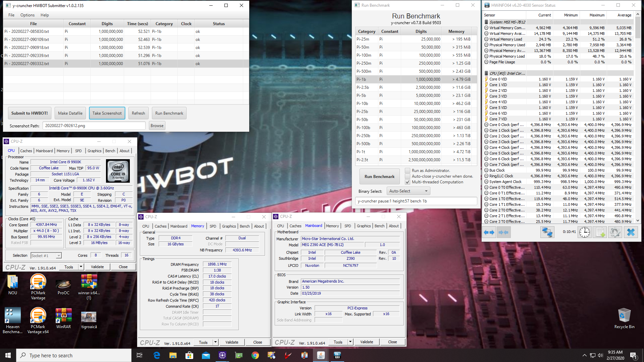Click HWiNFO sensor list vertical scrollbar
The image size is (644, 362).
click(638, 118)
